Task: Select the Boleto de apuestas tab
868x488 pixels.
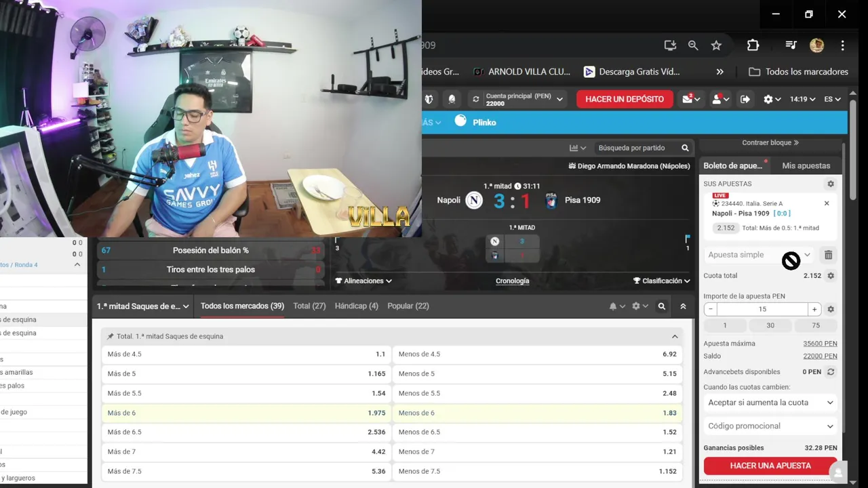Action: (x=735, y=165)
